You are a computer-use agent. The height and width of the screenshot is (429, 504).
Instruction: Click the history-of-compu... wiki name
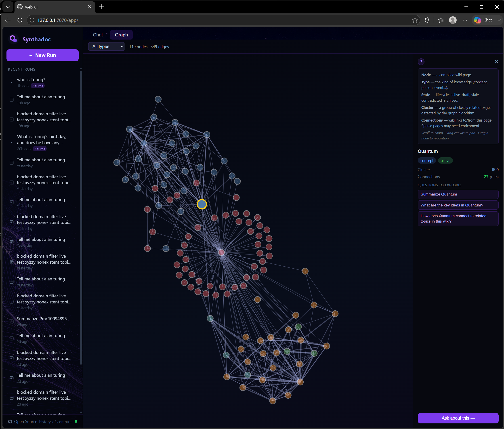click(55, 421)
